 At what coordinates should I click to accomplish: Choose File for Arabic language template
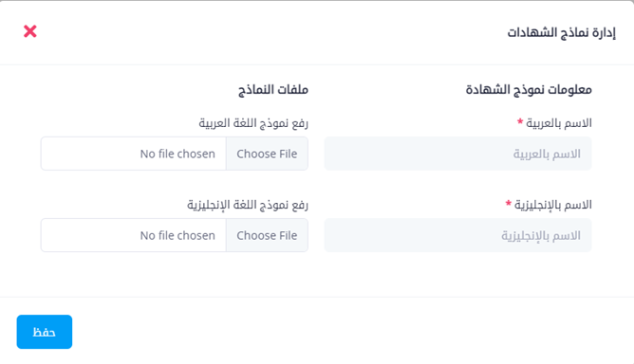267,154
